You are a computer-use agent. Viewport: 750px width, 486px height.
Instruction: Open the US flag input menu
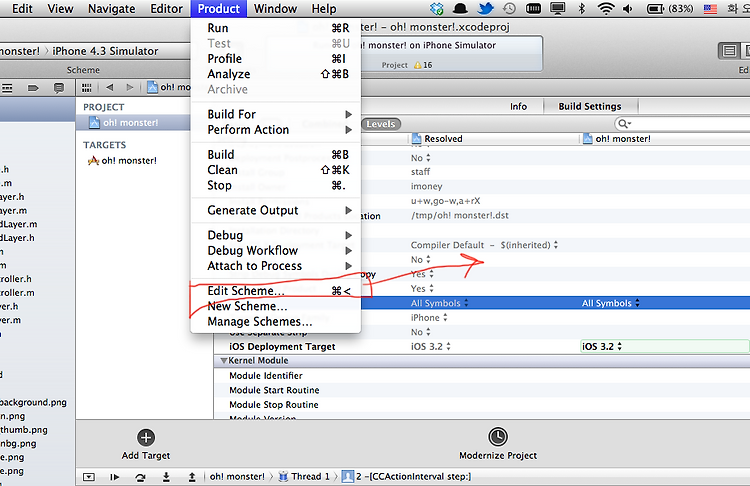[710, 9]
